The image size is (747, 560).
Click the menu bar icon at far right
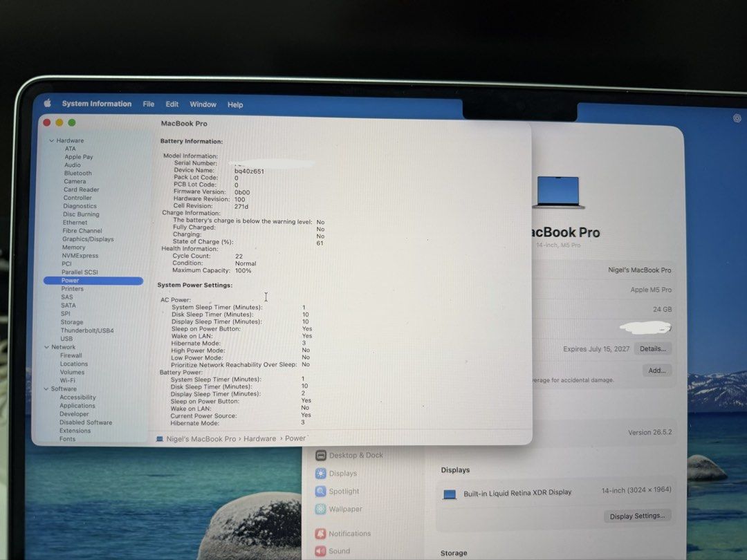click(737, 118)
